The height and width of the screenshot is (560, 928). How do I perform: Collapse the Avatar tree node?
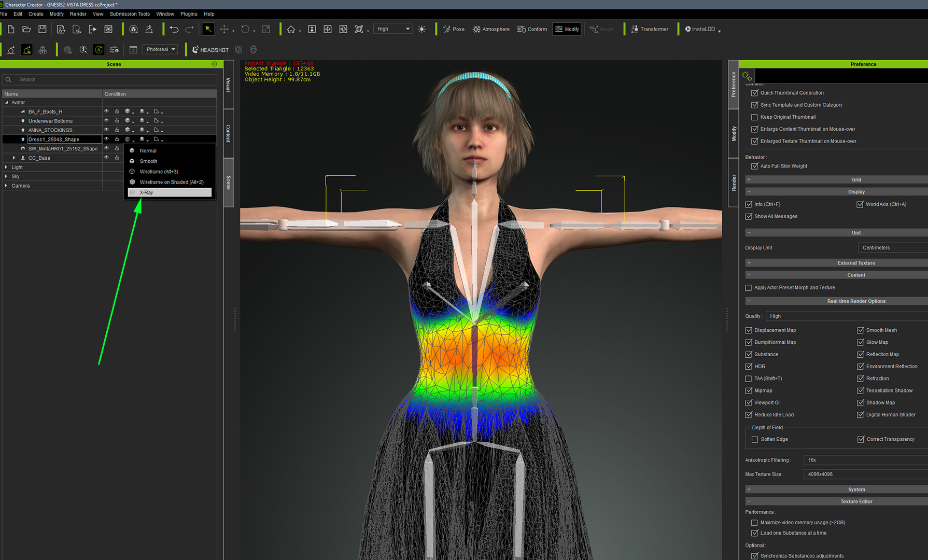pyautogui.click(x=6, y=102)
